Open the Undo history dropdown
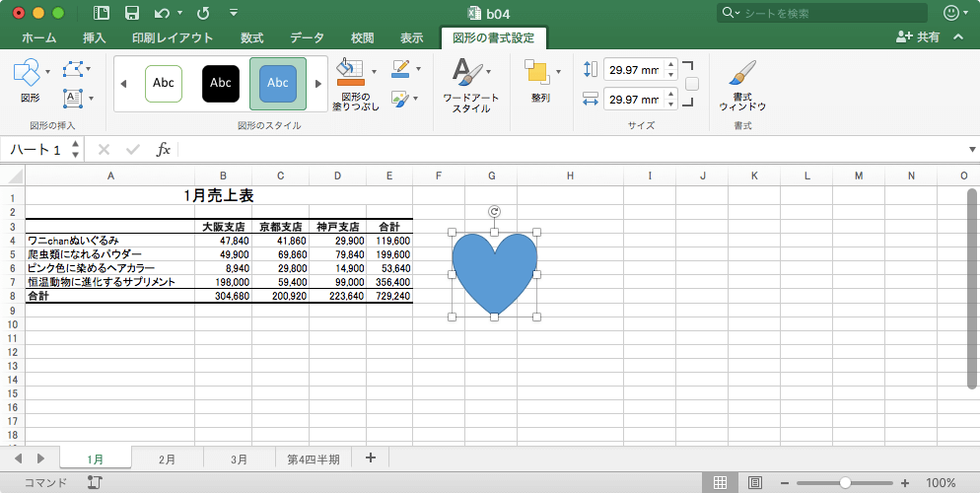980x493 pixels. (x=180, y=13)
